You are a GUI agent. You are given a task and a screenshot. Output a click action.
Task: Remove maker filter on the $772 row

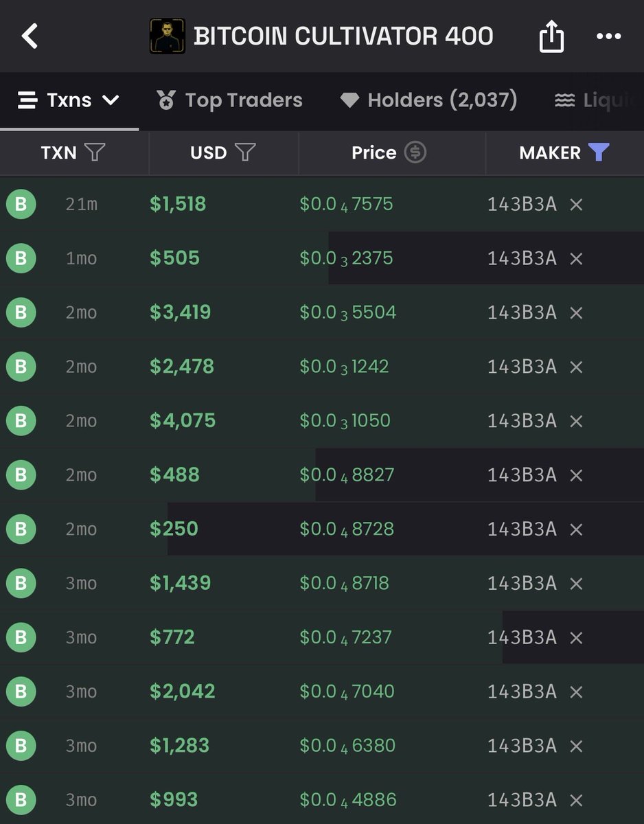pyautogui.click(x=576, y=639)
